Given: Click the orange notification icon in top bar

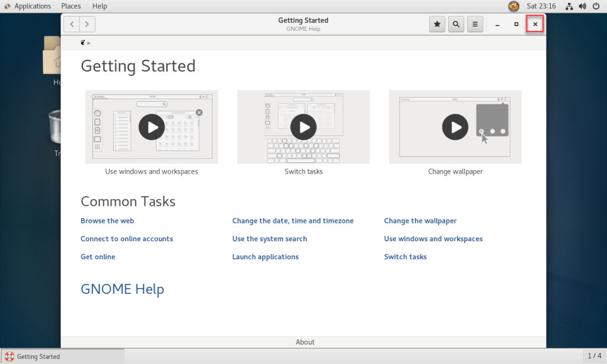Looking at the screenshot, I should tap(514, 6).
